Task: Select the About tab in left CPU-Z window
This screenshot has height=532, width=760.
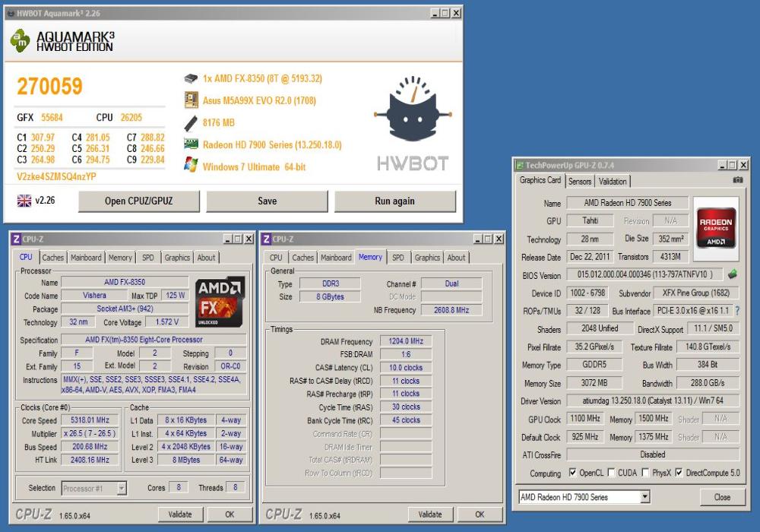Action: pyautogui.click(x=206, y=258)
